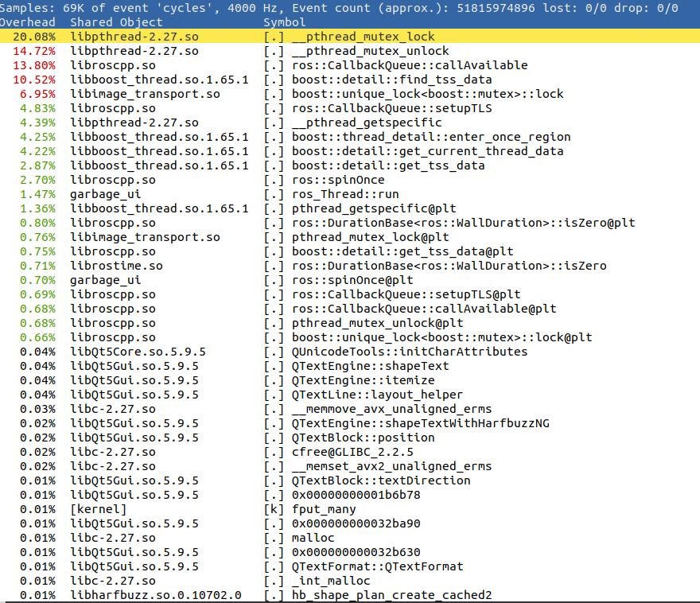
Task: Click the ros::CallbackQueue::callAvailable symbol
Action: click(x=410, y=65)
